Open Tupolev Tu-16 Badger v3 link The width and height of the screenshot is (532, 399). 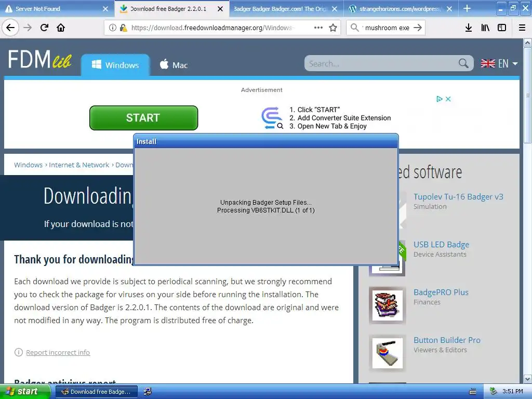[x=458, y=197]
